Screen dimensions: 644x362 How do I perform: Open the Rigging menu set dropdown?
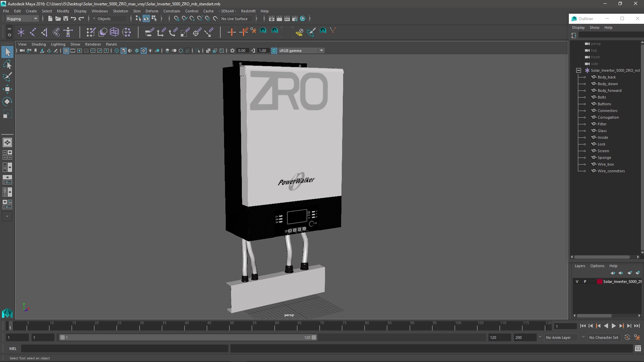tap(22, 19)
